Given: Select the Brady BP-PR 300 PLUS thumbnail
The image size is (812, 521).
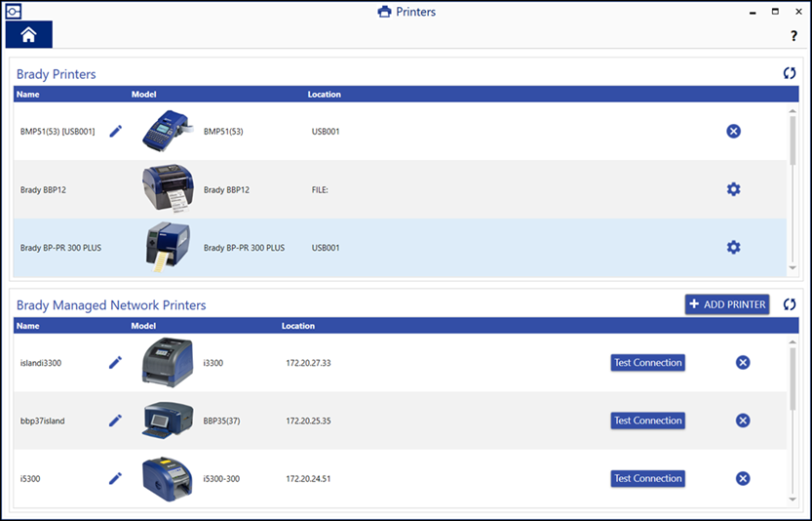Looking at the screenshot, I should pos(168,247).
